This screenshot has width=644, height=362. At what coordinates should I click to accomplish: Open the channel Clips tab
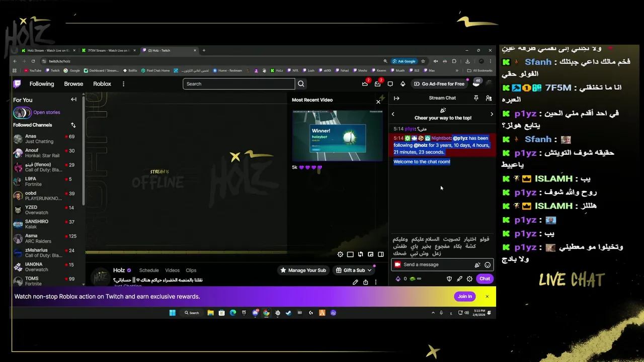(191, 270)
